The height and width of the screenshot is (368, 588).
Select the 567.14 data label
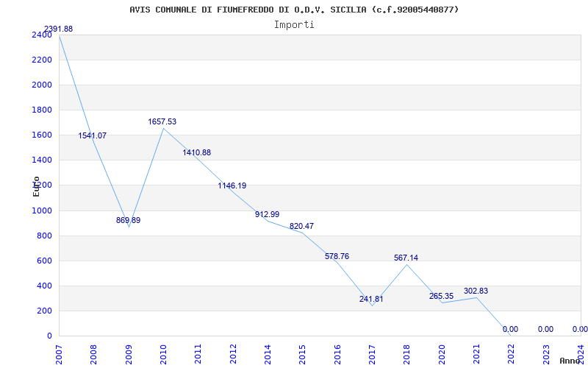click(x=406, y=258)
